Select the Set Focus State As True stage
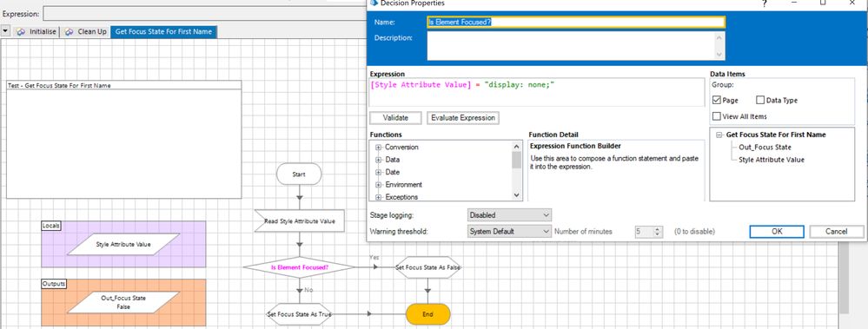868x329 pixels. (x=300, y=314)
